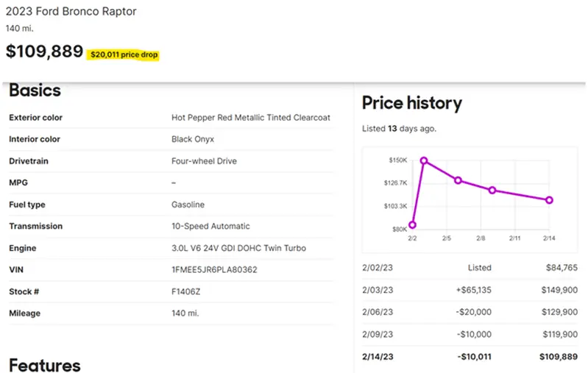588x373 pixels.
Task: Click the +$65,135 price change entry
Action: 472,290
